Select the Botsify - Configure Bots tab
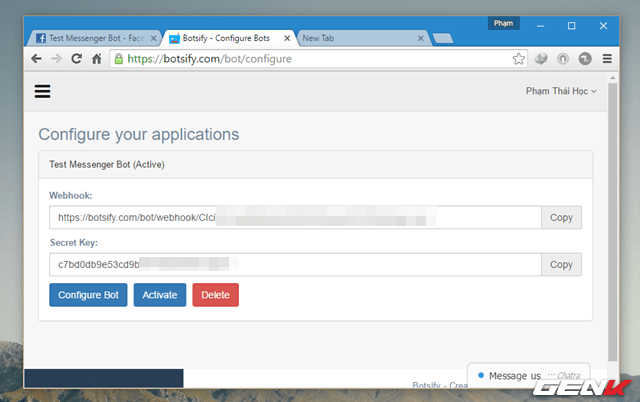The width and height of the screenshot is (640, 402). pos(229,38)
